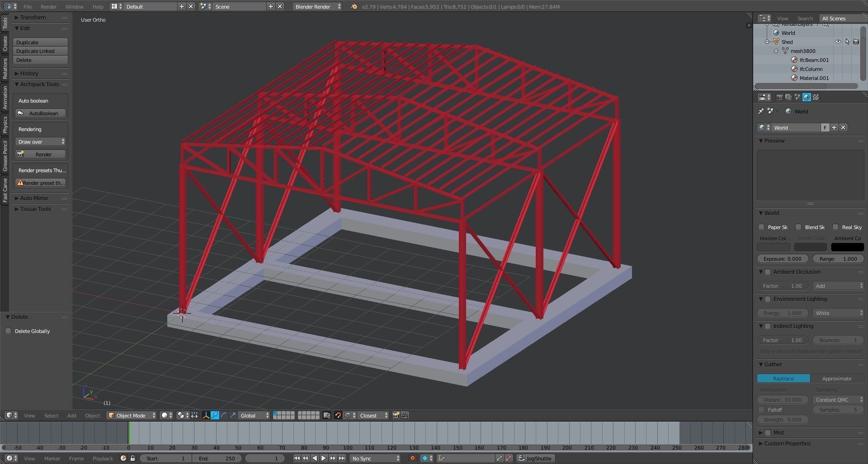Open the pivot point selector icon

(x=182, y=415)
